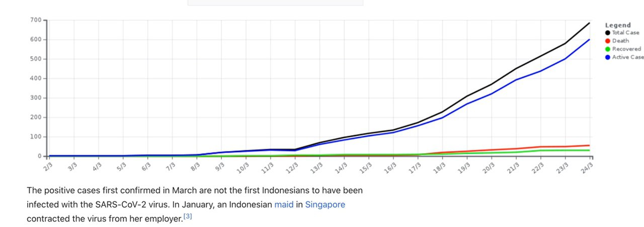
Task: Click the 300 value on the y-axis
Action: (35, 98)
